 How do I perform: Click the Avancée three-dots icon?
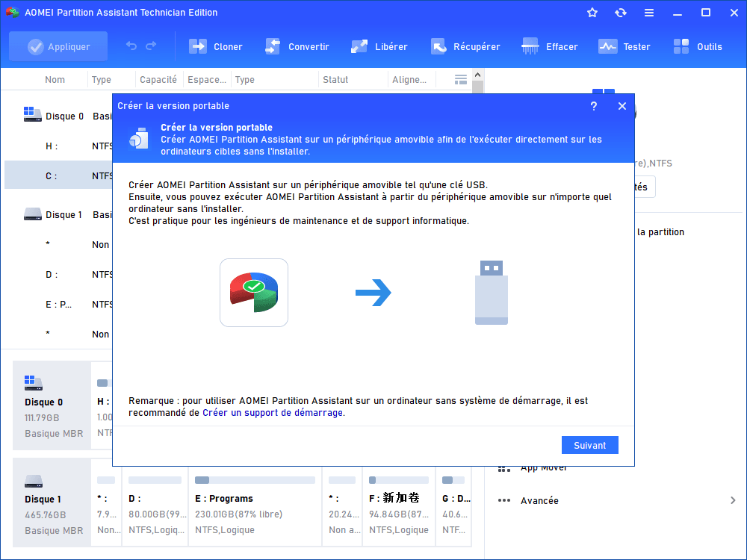(504, 500)
